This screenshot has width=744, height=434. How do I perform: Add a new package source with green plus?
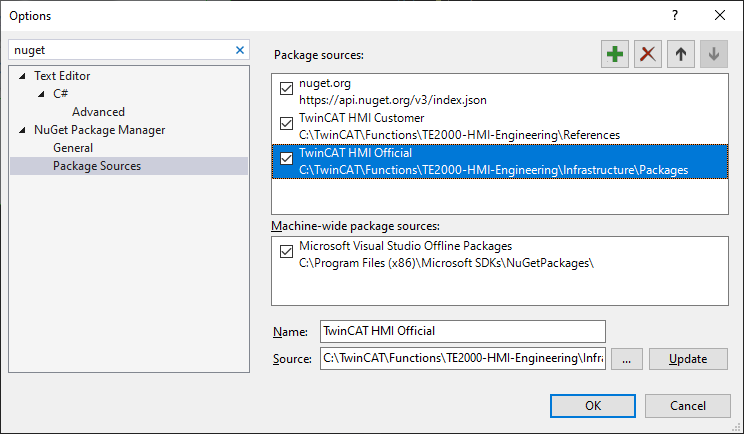[614, 54]
